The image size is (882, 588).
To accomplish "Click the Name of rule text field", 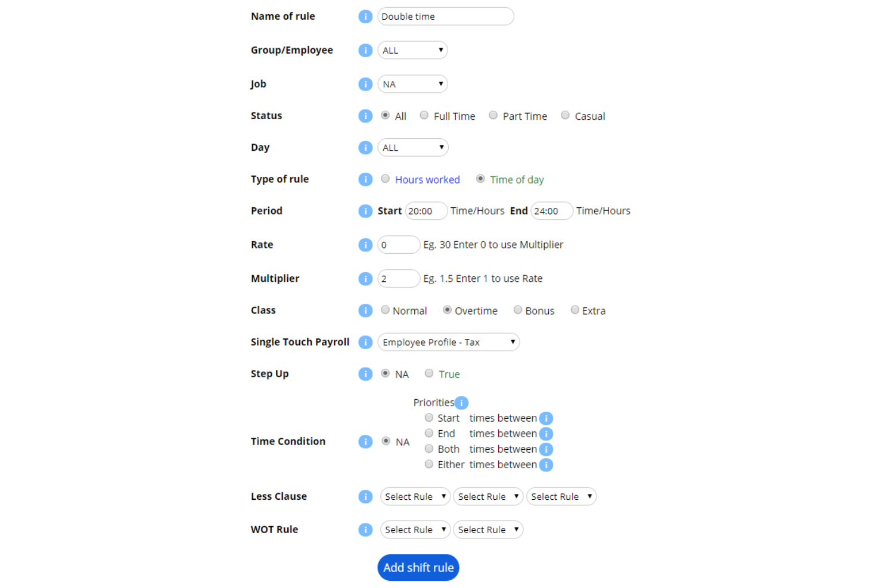I will pos(446,17).
